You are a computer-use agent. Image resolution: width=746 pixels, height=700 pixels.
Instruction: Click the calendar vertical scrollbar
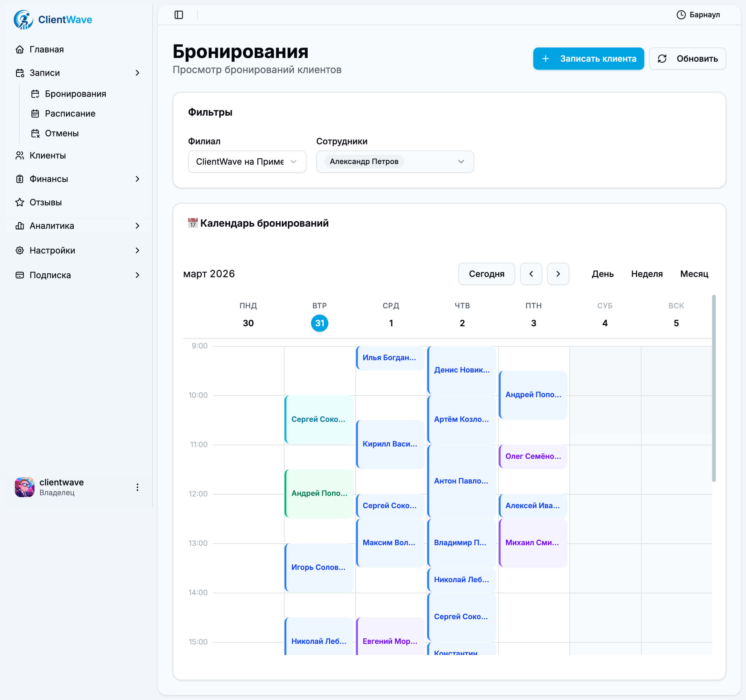(x=713, y=388)
